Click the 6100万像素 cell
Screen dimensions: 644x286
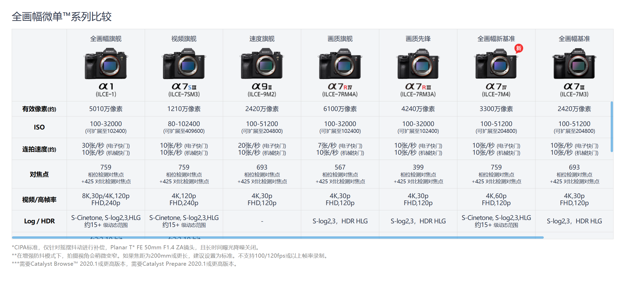click(x=340, y=109)
